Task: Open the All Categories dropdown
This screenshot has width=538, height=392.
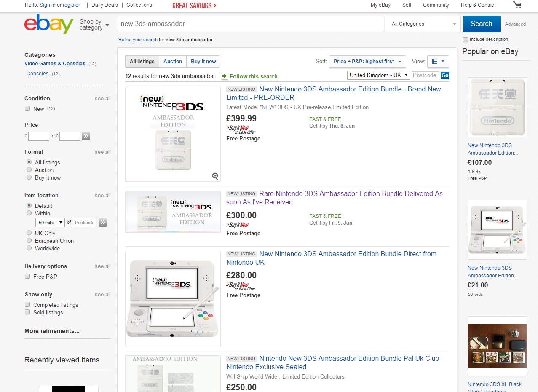Action: pyautogui.click(x=423, y=24)
